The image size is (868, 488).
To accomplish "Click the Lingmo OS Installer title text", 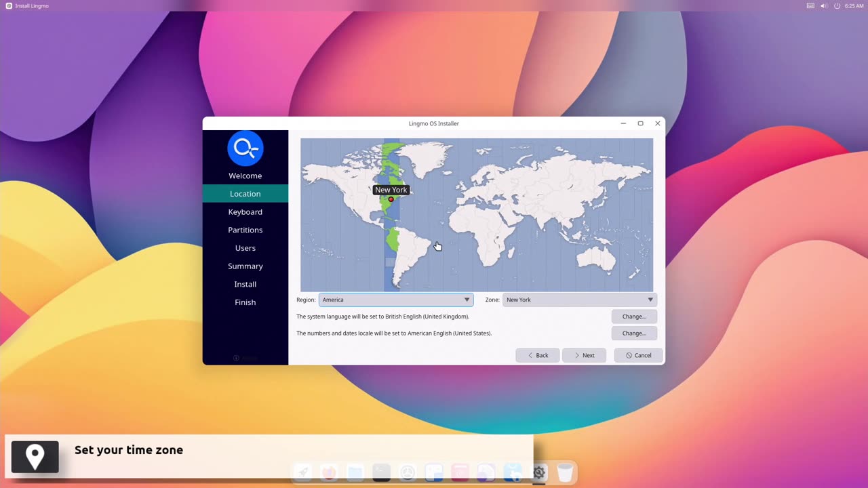I will click(x=434, y=123).
